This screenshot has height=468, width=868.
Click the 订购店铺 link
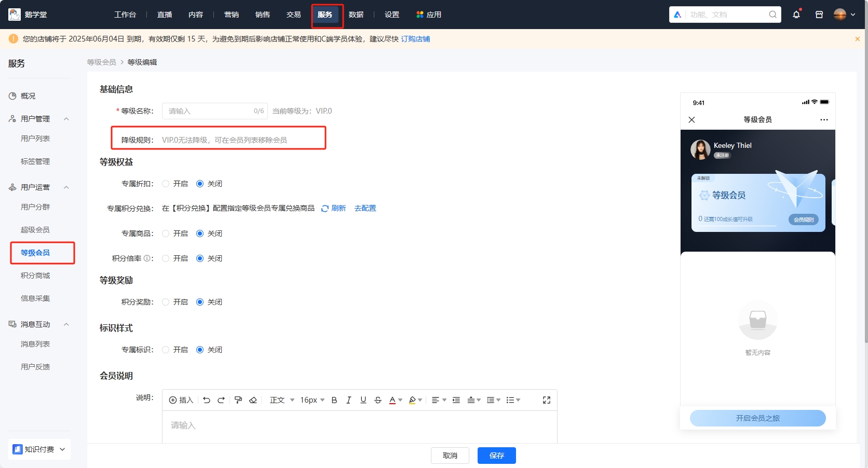(x=415, y=39)
